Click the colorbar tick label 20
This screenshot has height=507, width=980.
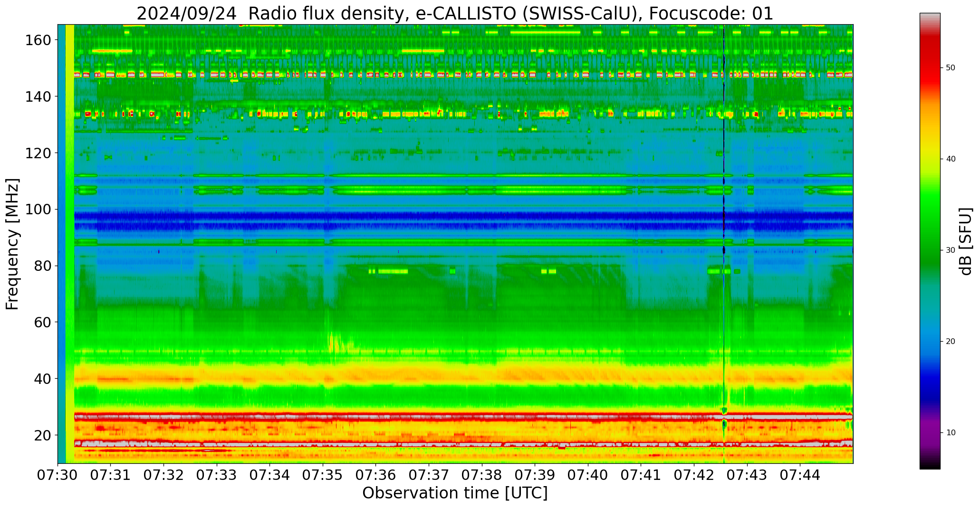click(950, 342)
